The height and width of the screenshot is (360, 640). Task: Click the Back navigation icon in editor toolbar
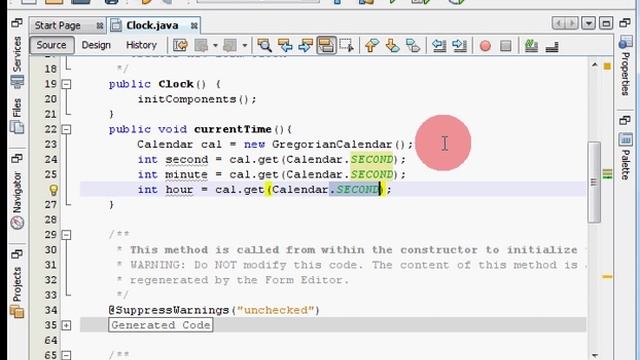click(202, 45)
